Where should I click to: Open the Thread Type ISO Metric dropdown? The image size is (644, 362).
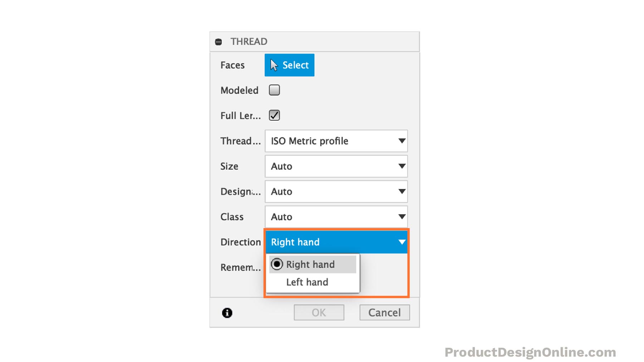(336, 141)
